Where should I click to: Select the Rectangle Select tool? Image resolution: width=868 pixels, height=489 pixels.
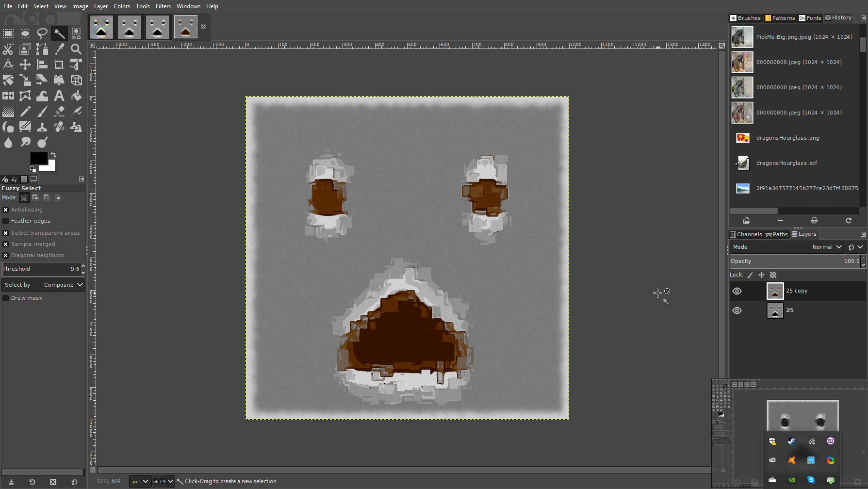coord(8,33)
